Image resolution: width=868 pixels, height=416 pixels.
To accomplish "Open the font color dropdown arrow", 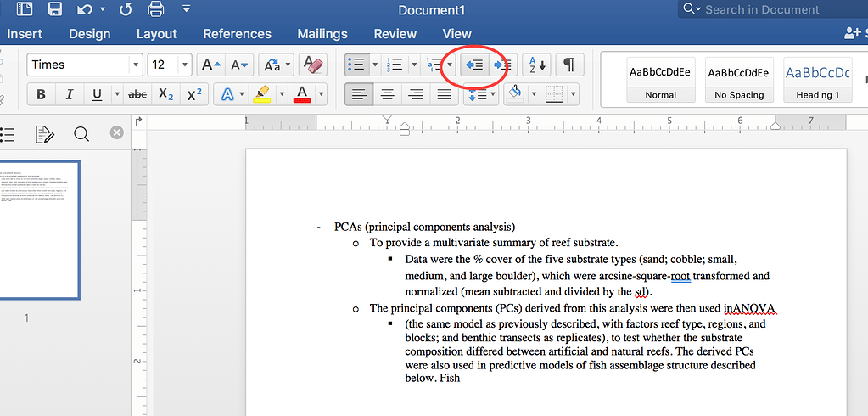I will pyautogui.click(x=321, y=95).
